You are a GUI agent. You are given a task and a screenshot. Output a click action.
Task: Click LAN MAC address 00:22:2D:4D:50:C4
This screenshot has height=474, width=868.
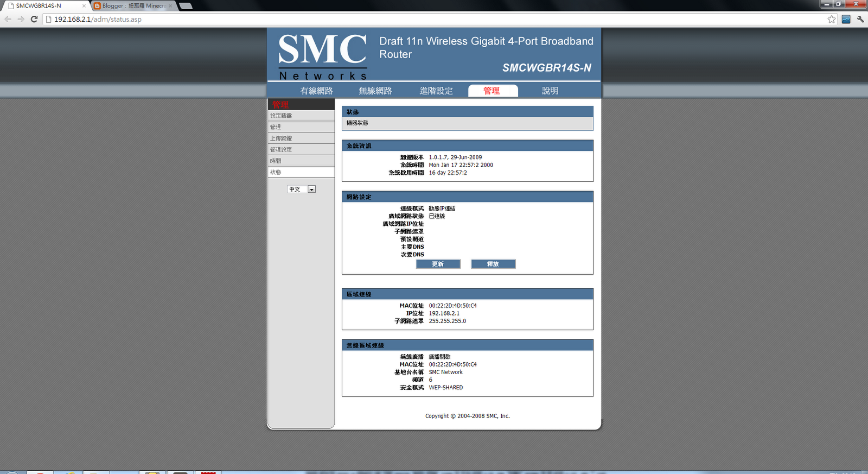[x=452, y=306]
